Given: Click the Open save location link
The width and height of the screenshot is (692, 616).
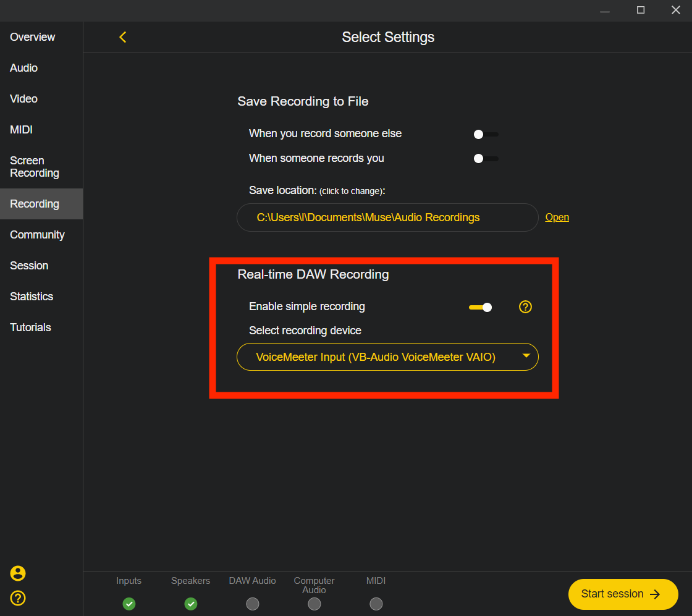Looking at the screenshot, I should (x=557, y=217).
